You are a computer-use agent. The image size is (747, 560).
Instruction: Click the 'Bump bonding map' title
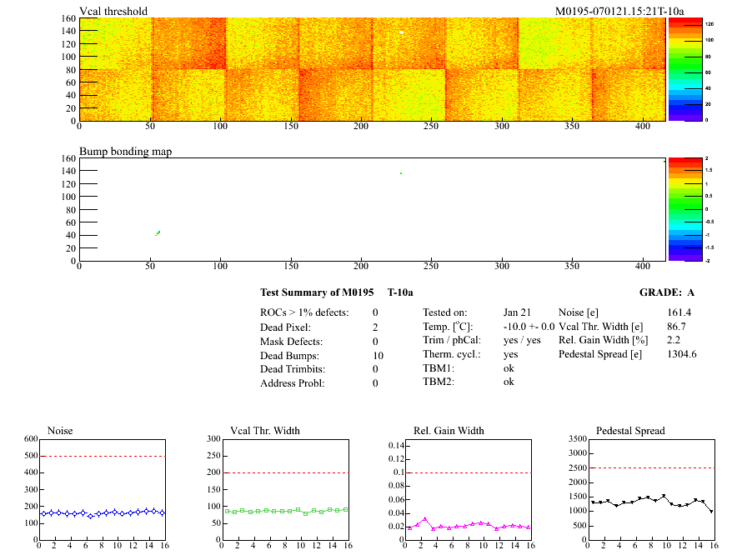(x=125, y=152)
